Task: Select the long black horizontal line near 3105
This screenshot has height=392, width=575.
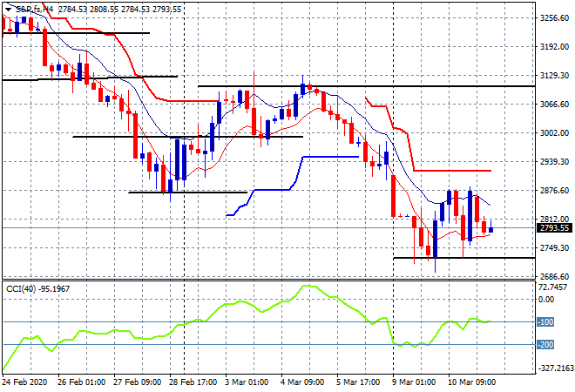Action: (366, 86)
